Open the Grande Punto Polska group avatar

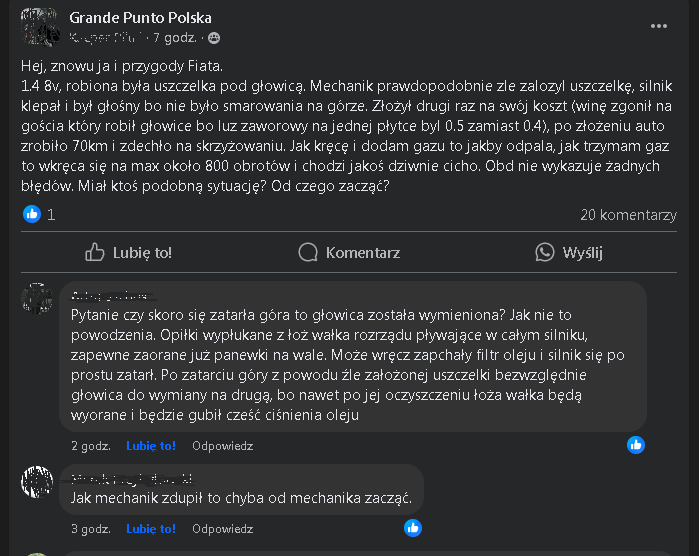pyautogui.click(x=38, y=27)
